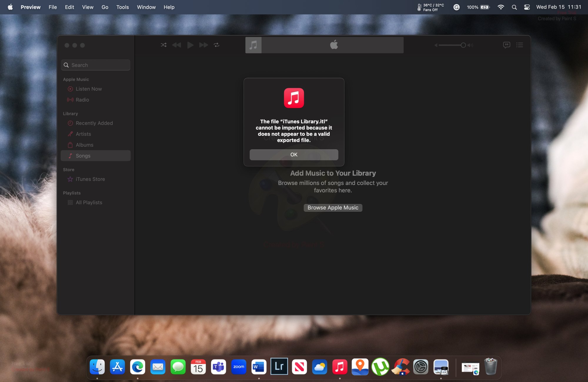Image resolution: width=588 pixels, height=382 pixels.
Task: Open the lyrics panel icon
Action: [506, 45]
